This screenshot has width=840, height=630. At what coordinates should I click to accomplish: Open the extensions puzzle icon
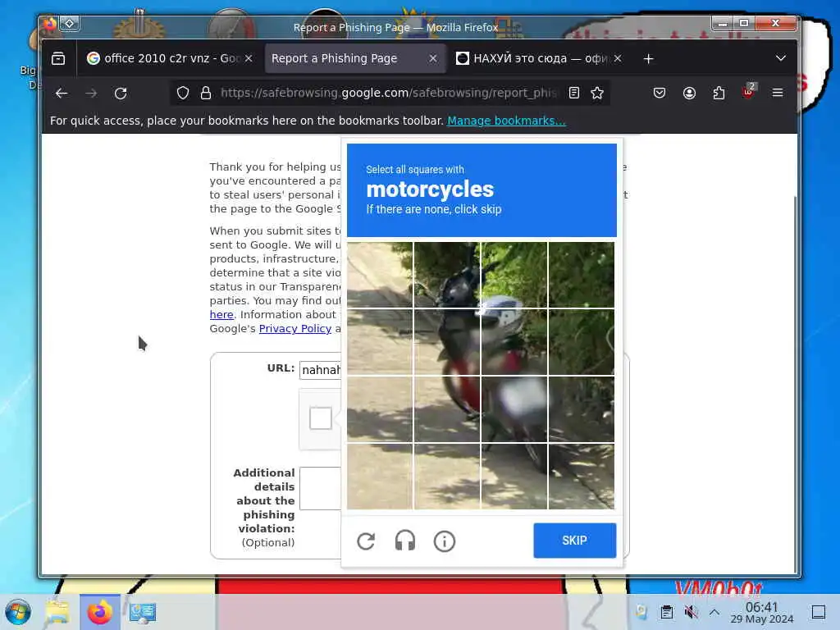tap(719, 94)
